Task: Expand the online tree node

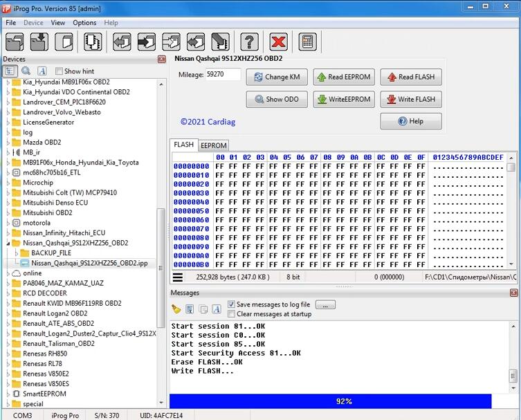Action: pos(8,273)
